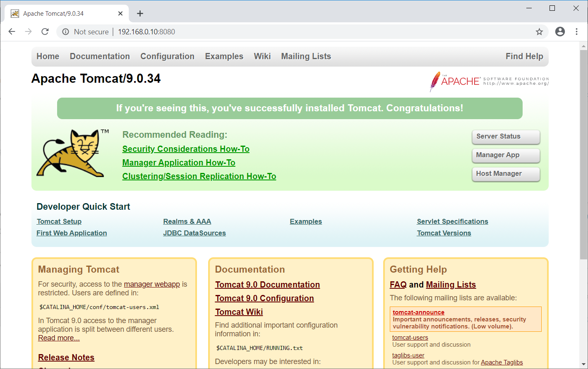Open the taglibs-user mailing list link
Screen dimensions: 588x369
point(408,355)
